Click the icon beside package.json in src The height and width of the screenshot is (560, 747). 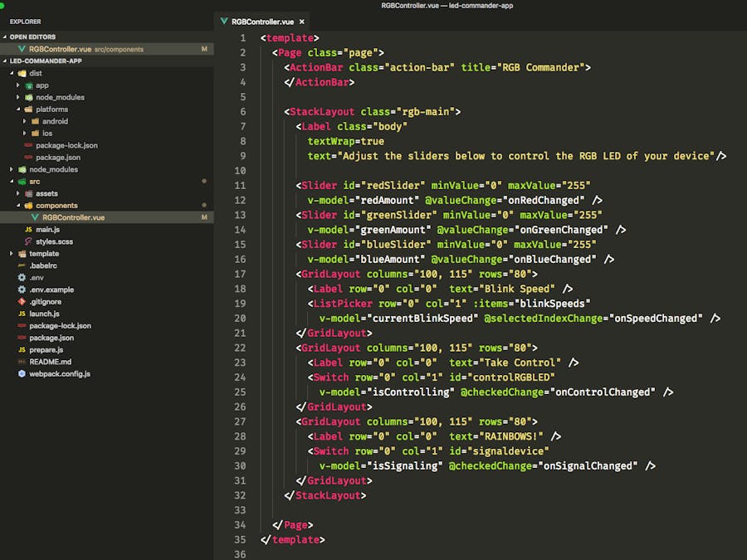pyautogui.click(x=27, y=157)
